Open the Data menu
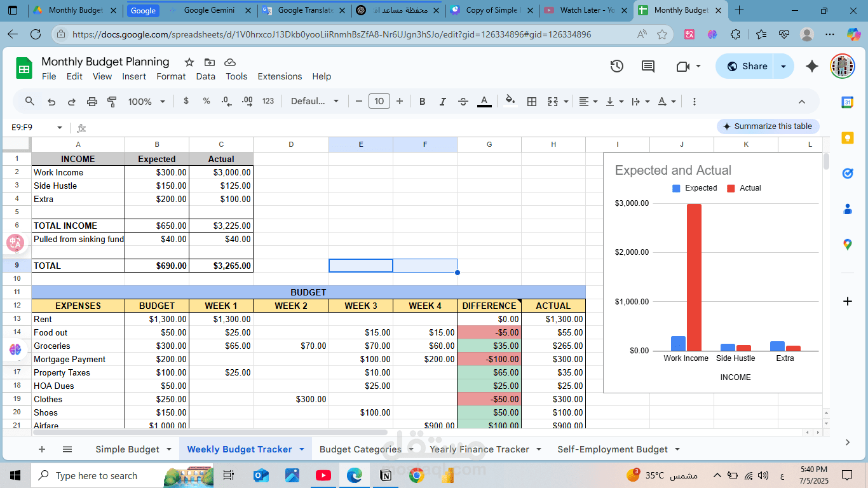868x488 pixels. tap(205, 76)
